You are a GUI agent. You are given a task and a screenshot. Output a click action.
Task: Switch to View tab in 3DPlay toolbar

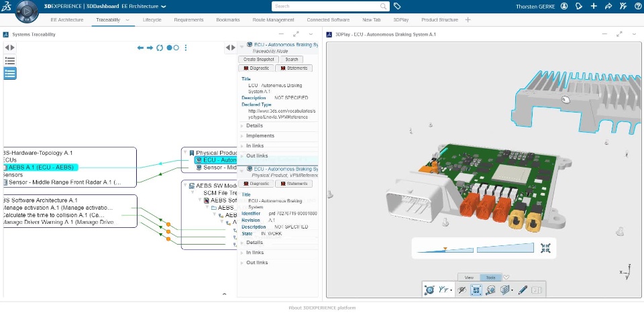(x=469, y=277)
